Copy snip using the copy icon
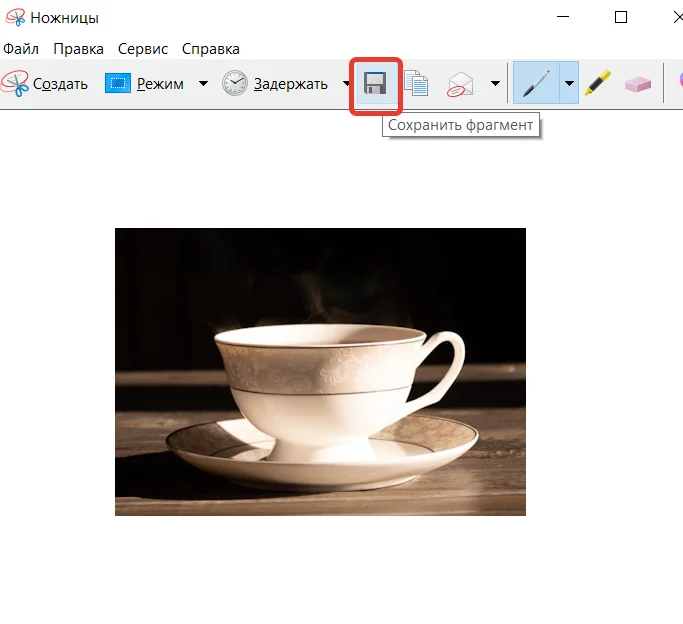Screen dimensions: 683x624 point(416,83)
